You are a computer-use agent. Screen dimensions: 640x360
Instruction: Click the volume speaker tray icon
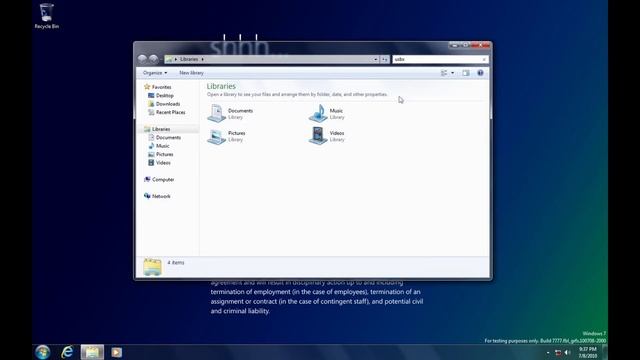[567, 353]
